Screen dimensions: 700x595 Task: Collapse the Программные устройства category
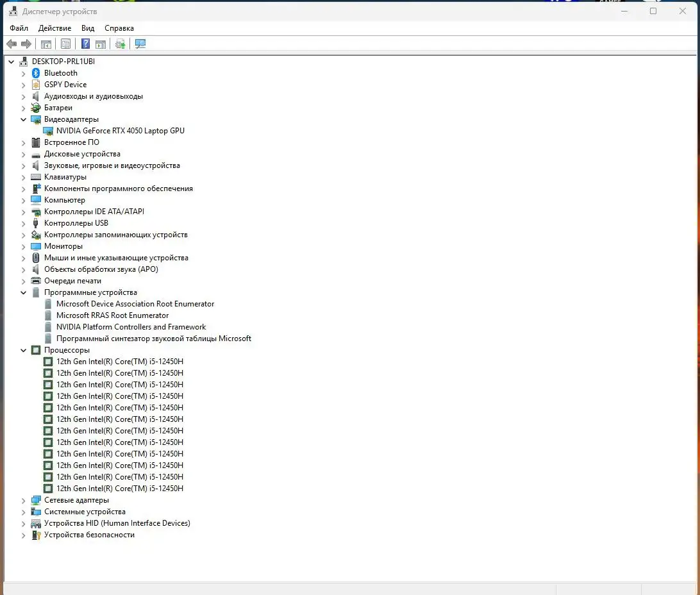tap(24, 292)
